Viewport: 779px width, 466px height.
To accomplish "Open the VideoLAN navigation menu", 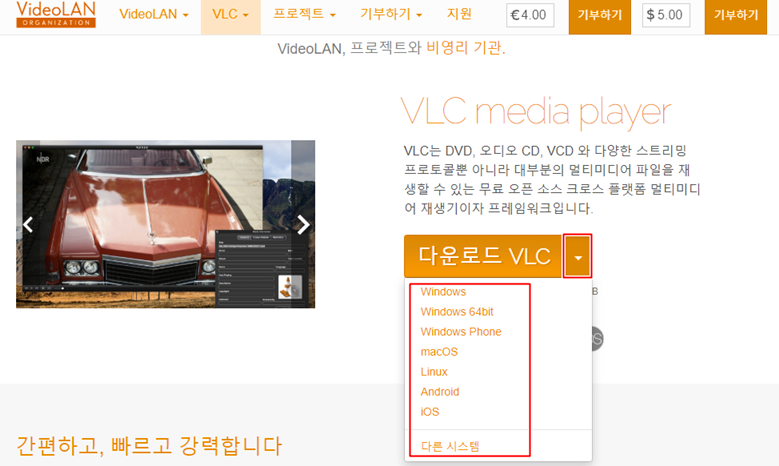I will 154,14.
